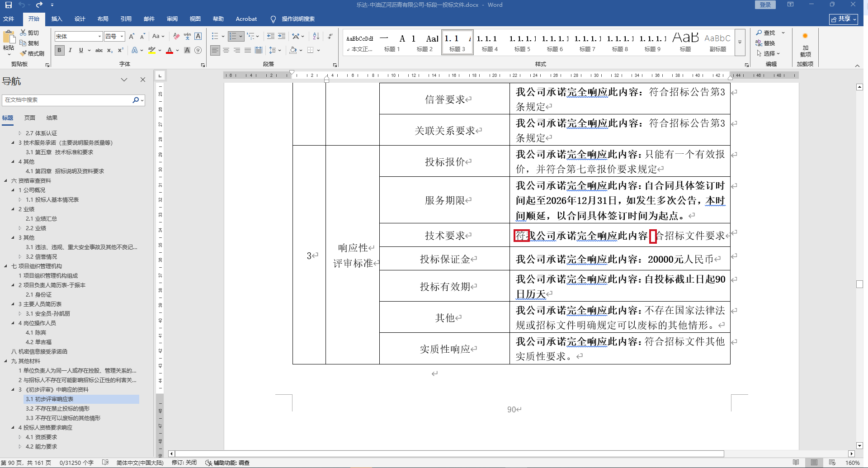
Task: Click the Redo arrow in Quick Access Toolbar
Action: 39,5
